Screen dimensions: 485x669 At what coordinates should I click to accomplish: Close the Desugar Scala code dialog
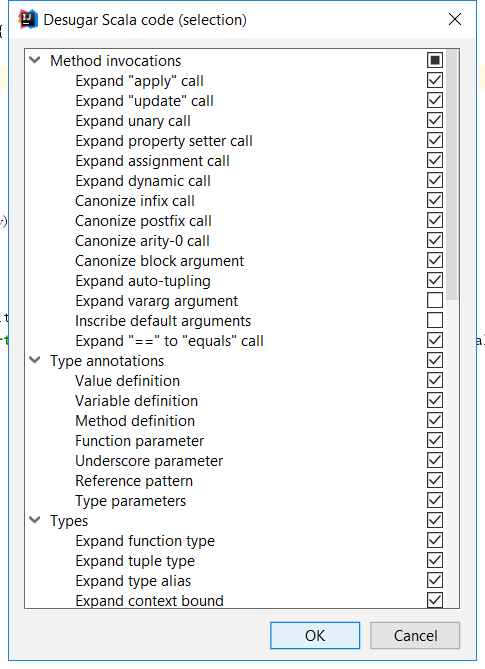tap(455, 19)
